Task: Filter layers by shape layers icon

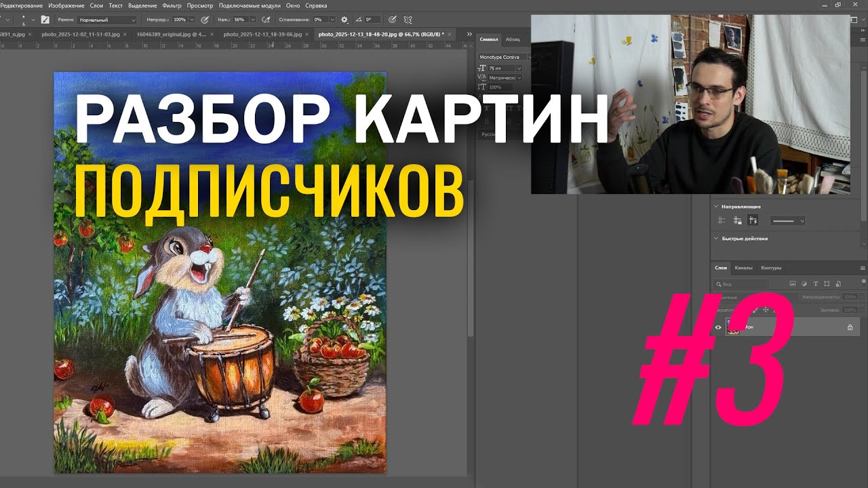Action: (x=827, y=284)
